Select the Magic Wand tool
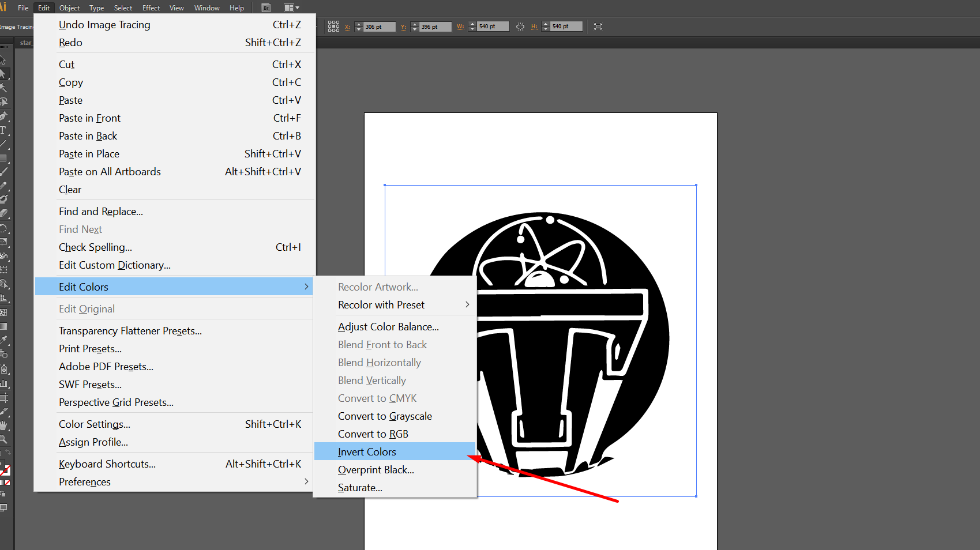 pyautogui.click(x=3, y=88)
